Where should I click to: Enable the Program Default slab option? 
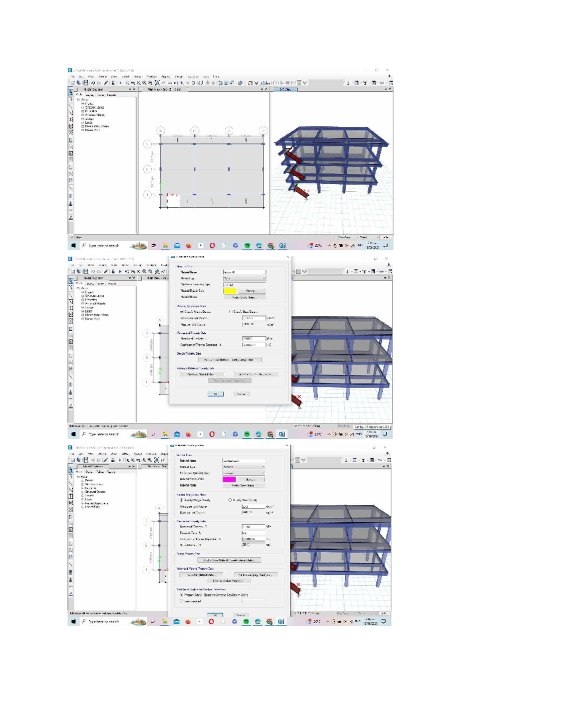click(181, 595)
